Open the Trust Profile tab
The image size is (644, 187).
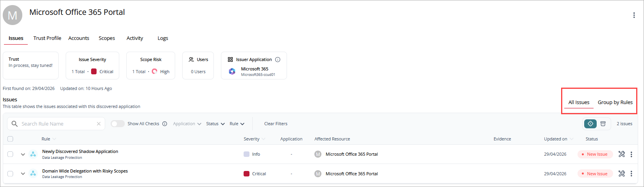pos(47,38)
